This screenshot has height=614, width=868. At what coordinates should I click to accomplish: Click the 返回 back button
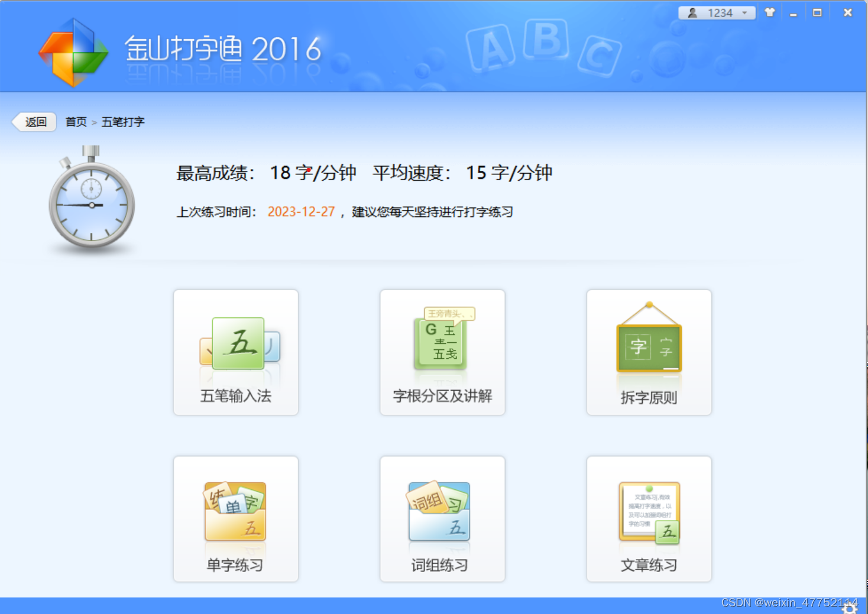(x=34, y=122)
